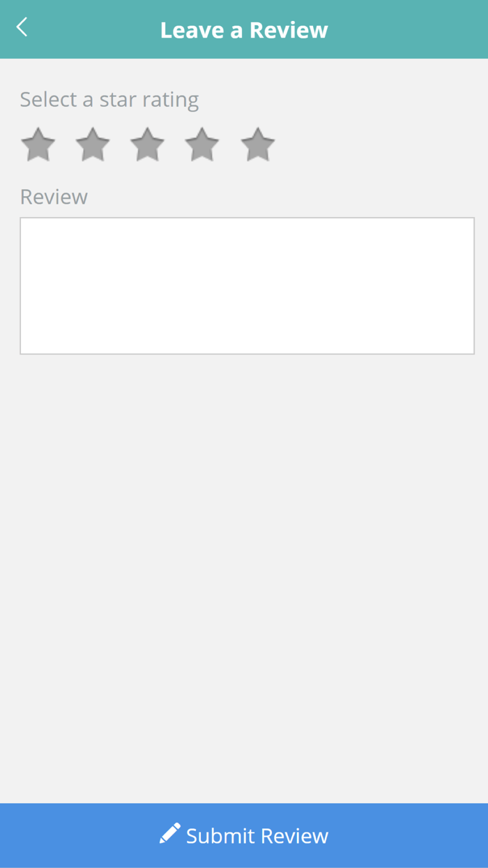Tap the middle star in the rating row
This screenshot has width=488, height=868.
(x=147, y=144)
